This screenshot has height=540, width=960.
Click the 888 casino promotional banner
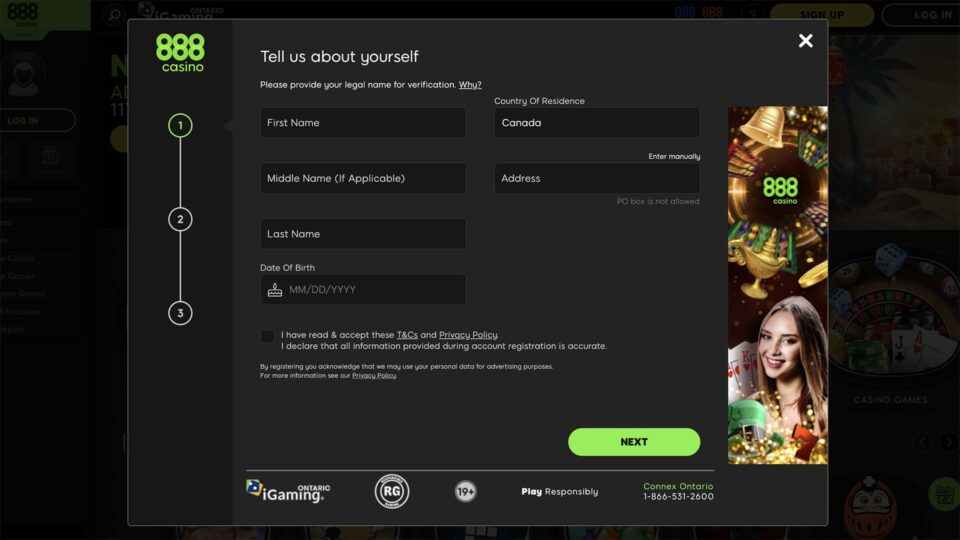(777, 285)
